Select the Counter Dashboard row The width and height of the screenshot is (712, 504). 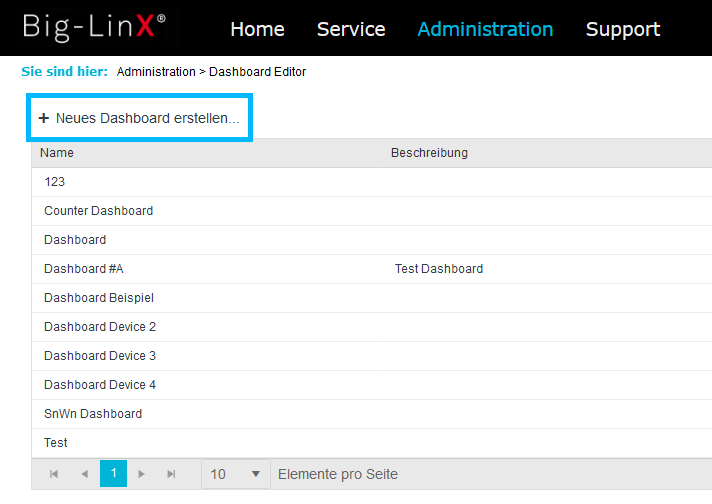(x=372, y=211)
